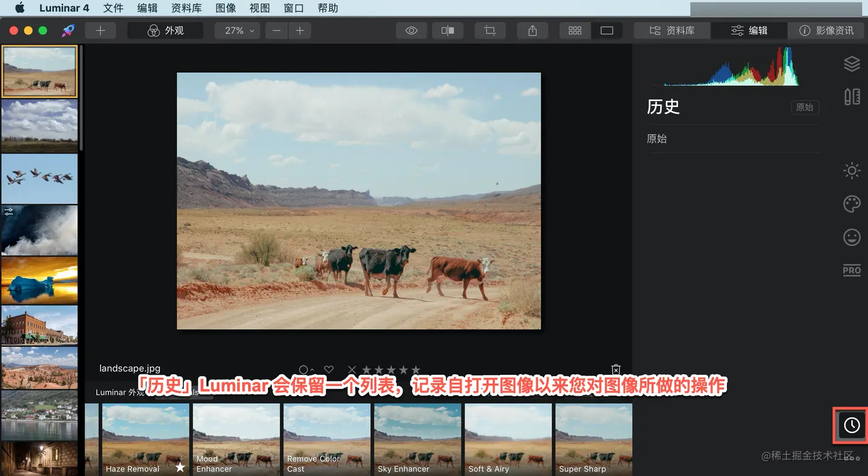Click the X reject flag icon
Screen dimensions: 868x476
click(x=352, y=369)
